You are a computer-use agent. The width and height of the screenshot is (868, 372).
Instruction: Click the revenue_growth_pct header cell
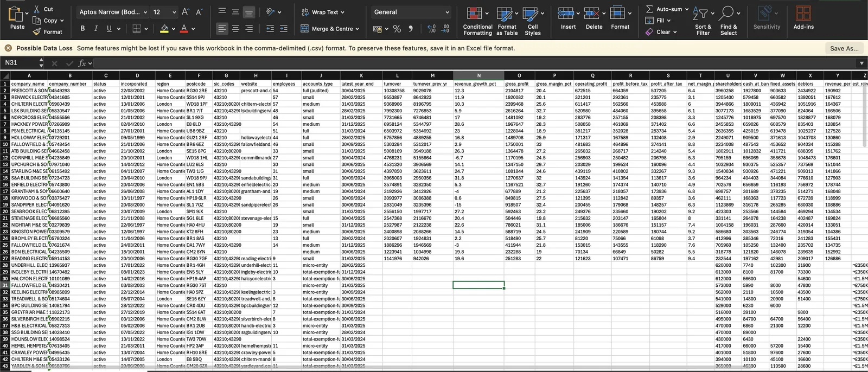pos(478,84)
